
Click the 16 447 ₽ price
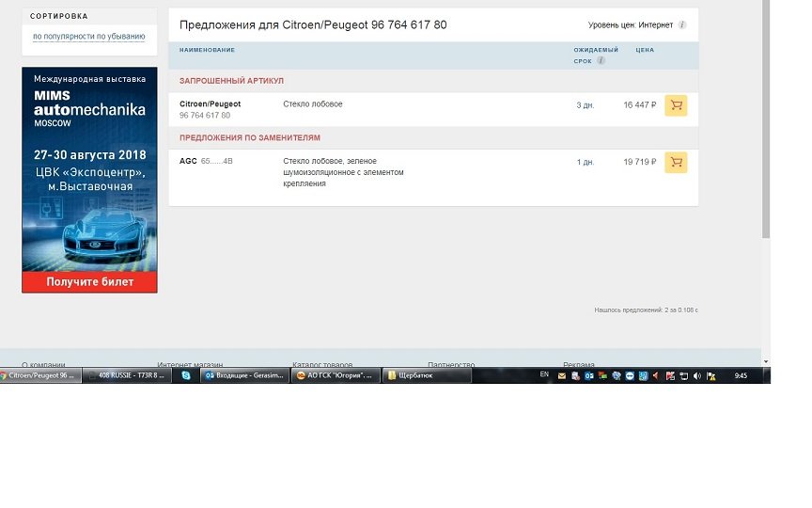point(640,104)
